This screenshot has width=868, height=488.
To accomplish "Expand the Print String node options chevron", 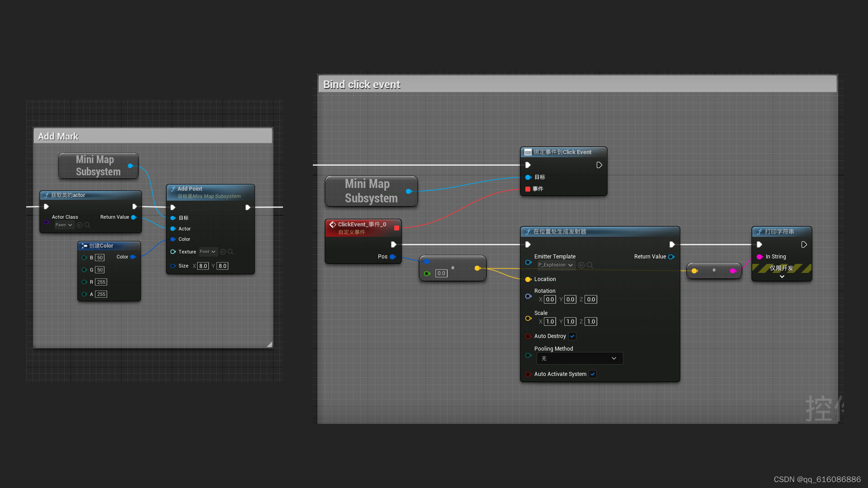I will [x=782, y=277].
